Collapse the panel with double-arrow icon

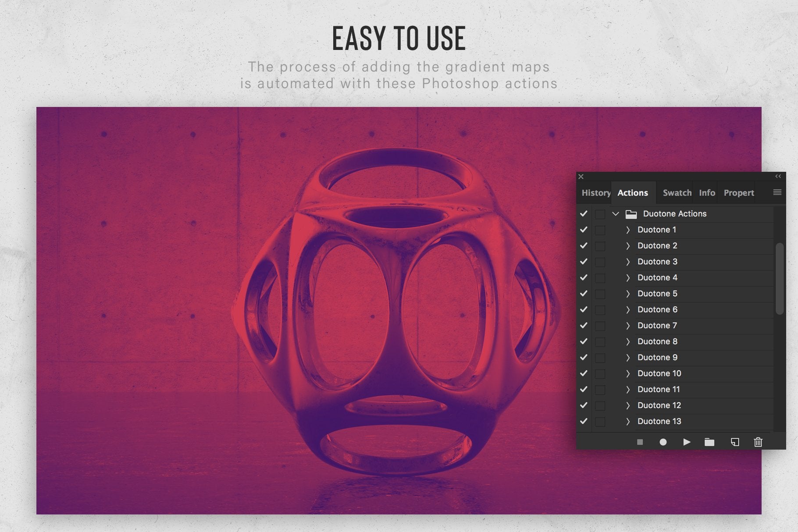778,176
